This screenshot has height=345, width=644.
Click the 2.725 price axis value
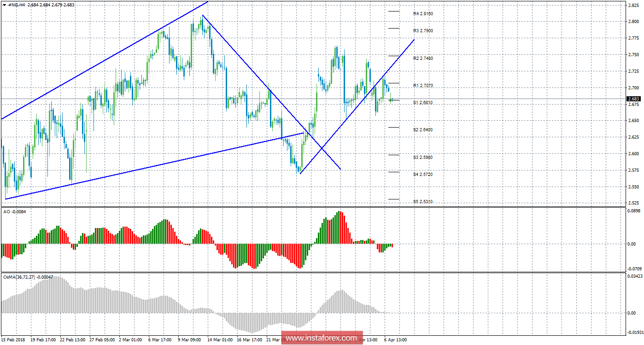pyautogui.click(x=633, y=71)
